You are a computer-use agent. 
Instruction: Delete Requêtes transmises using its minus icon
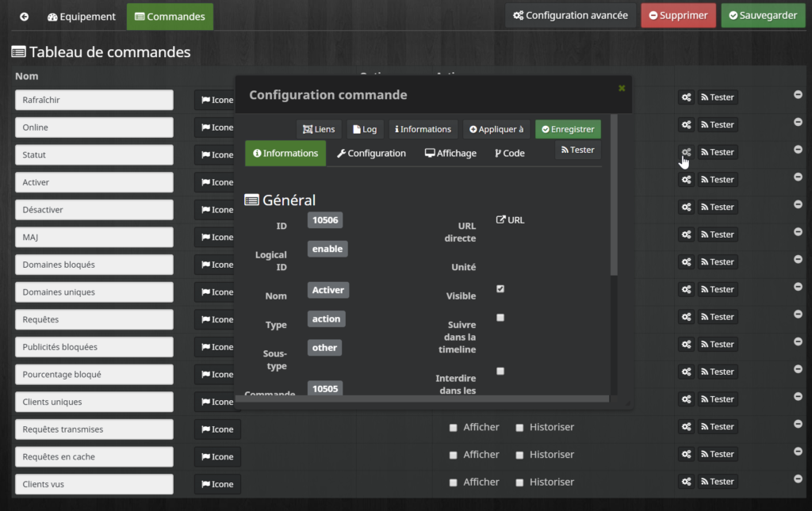click(x=798, y=423)
